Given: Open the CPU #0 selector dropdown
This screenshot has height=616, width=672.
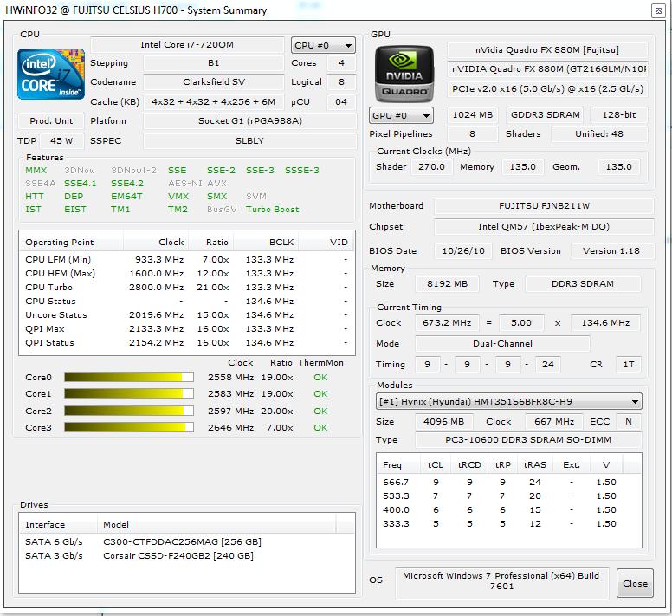Looking at the screenshot, I should (323, 45).
